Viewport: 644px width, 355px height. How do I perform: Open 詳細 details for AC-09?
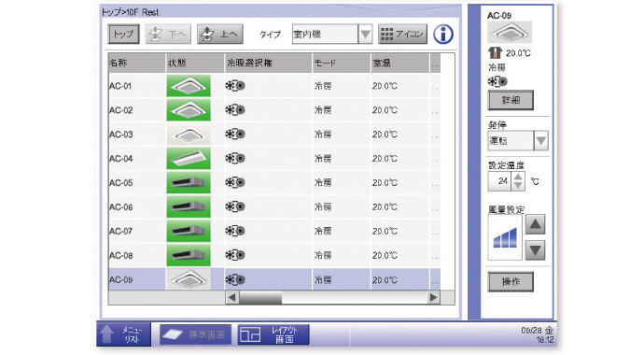(511, 100)
